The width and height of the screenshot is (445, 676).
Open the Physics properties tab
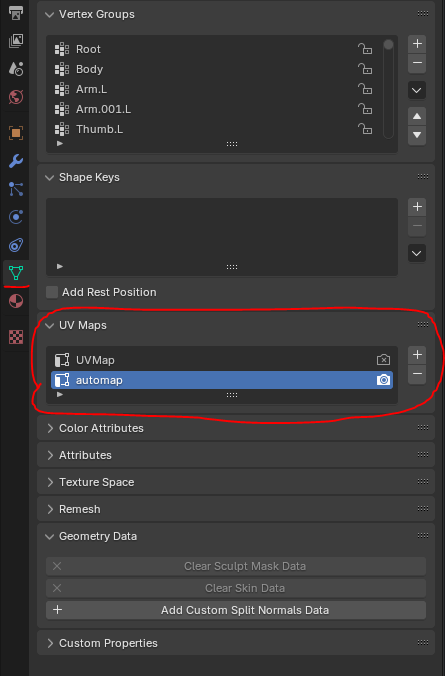(x=16, y=217)
